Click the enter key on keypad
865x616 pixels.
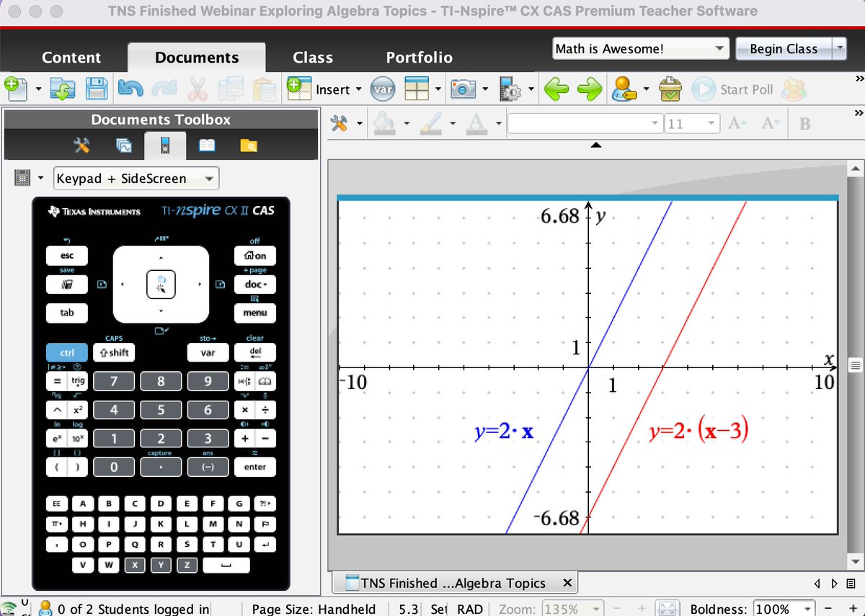click(x=255, y=467)
